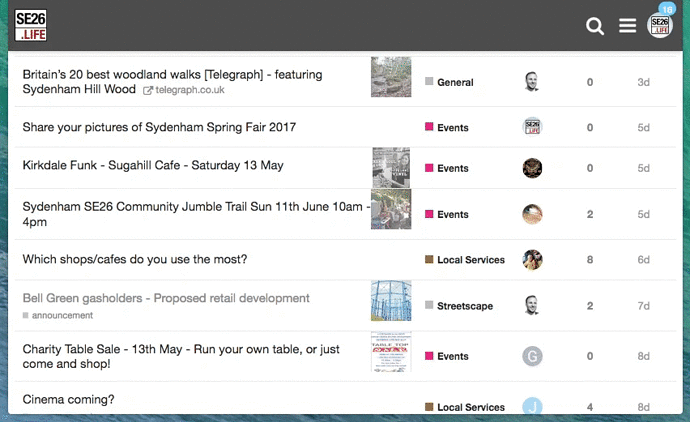
Task: Open the hamburger menu
Action: 627,26
